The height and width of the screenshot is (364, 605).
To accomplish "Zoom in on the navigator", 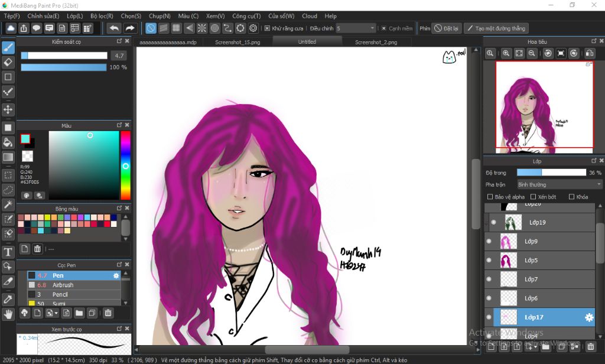I will 506,53.
